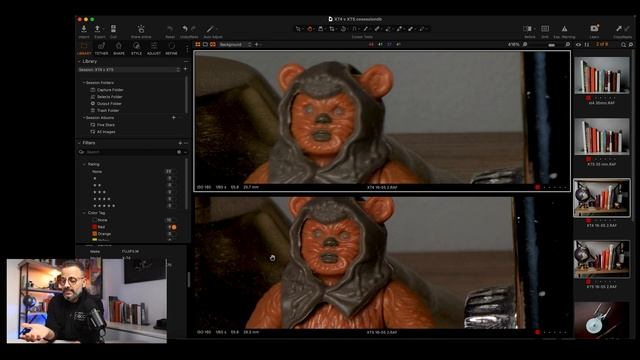The height and width of the screenshot is (360, 640).
Task: Add a new layer with plus button
Action: [x=257, y=44]
